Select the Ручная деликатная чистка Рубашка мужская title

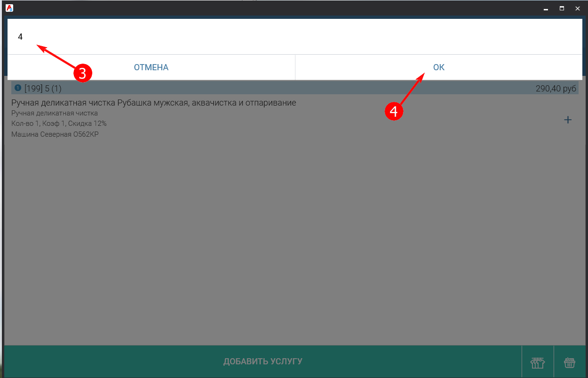pos(153,103)
